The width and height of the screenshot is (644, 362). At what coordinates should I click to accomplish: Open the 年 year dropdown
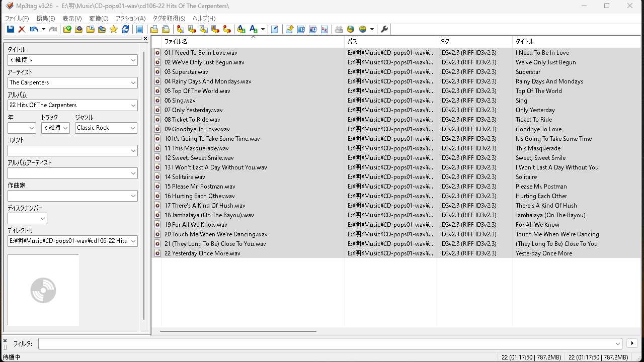(32, 128)
